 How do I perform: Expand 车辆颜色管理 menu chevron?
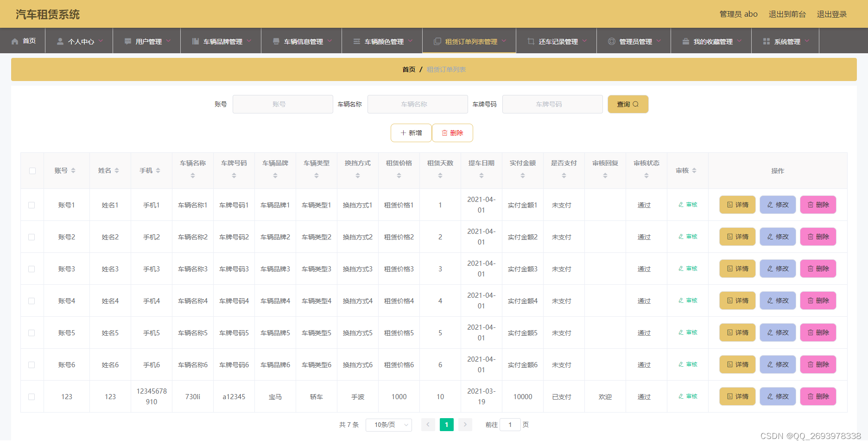pos(410,41)
